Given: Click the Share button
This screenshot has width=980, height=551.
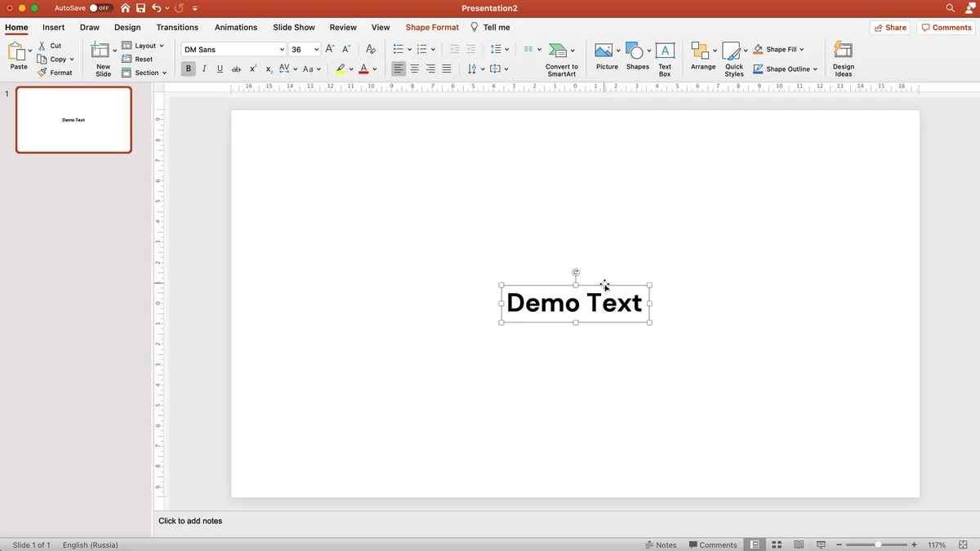Looking at the screenshot, I should 890,28.
